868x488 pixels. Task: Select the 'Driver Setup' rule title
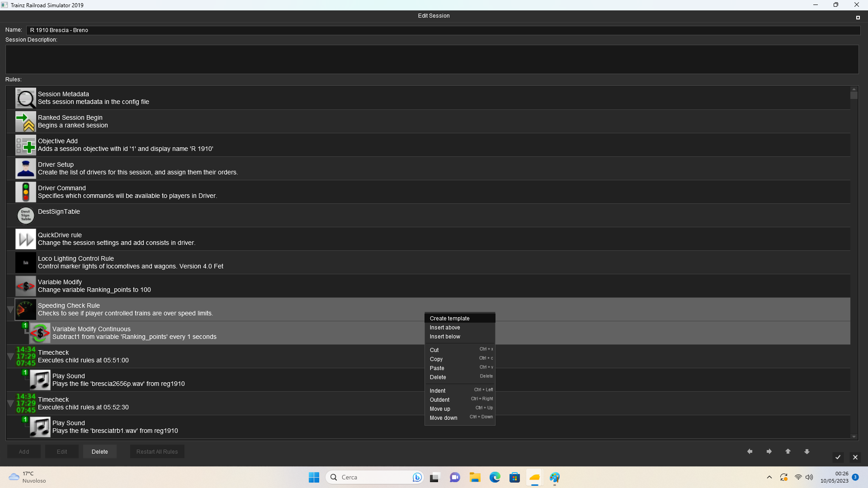[56, 164]
